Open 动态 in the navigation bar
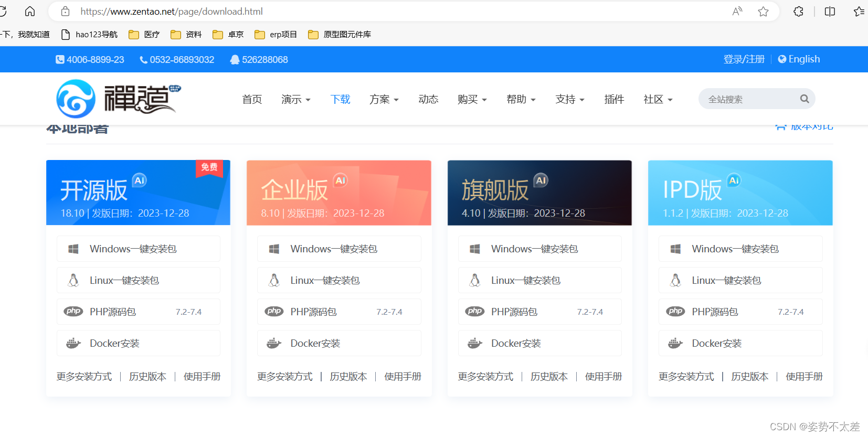Viewport: 868px width, 437px height. point(428,99)
